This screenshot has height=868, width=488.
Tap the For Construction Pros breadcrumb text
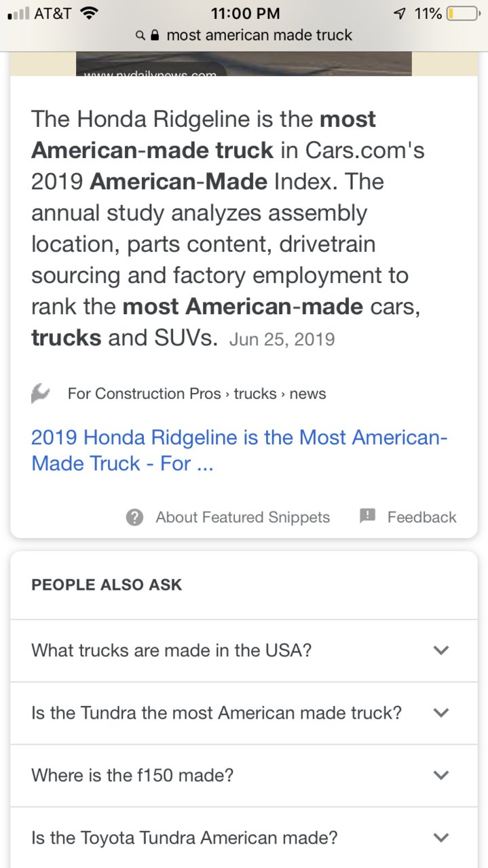point(144,394)
